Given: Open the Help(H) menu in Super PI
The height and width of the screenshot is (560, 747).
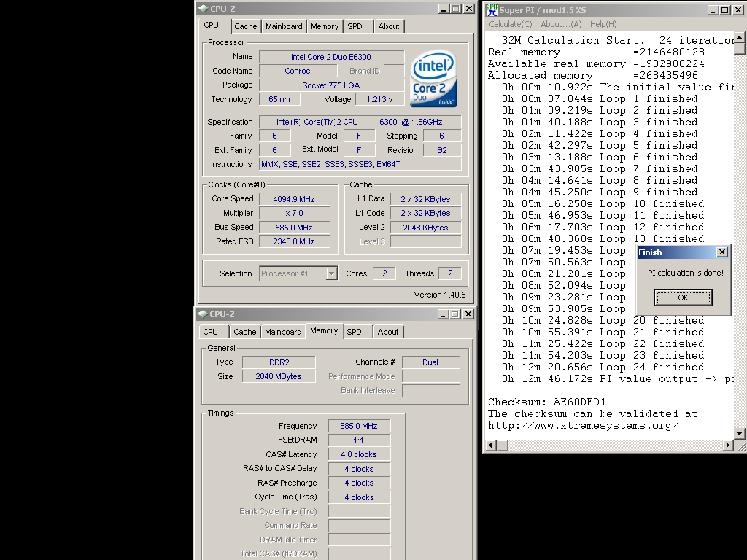Looking at the screenshot, I should pos(603,24).
